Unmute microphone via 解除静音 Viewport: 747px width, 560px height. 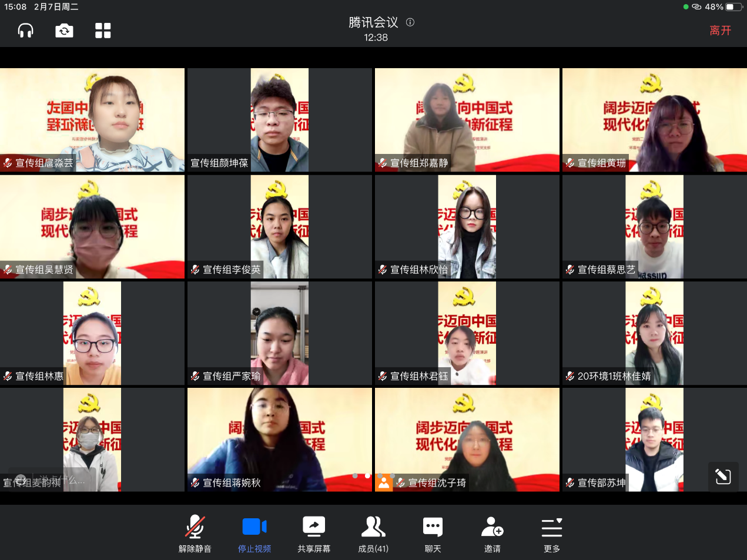click(x=195, y=533)
